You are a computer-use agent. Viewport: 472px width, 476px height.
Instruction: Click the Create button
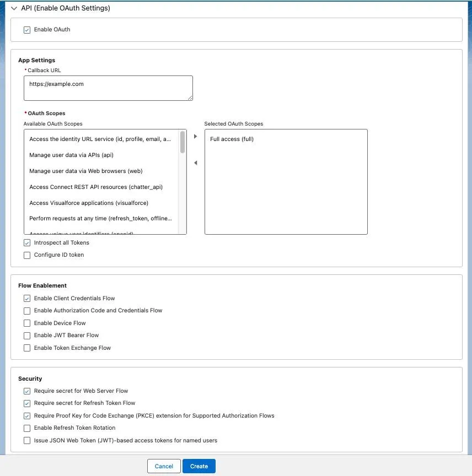pyautogui.click(x=199, y=466)
